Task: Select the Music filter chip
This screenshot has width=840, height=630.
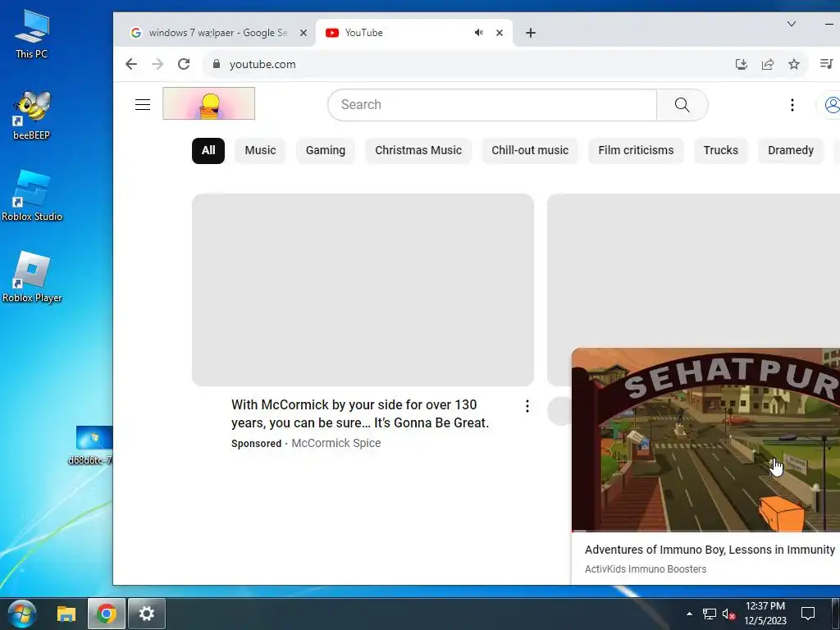Action: pyautogui.click(x=260, y=151)
